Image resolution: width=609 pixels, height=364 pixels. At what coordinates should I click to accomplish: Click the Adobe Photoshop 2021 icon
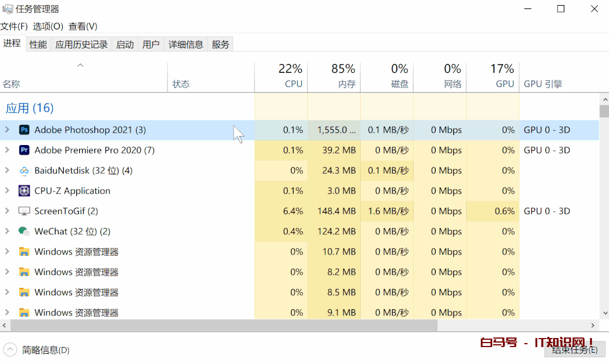coord(24,130)
